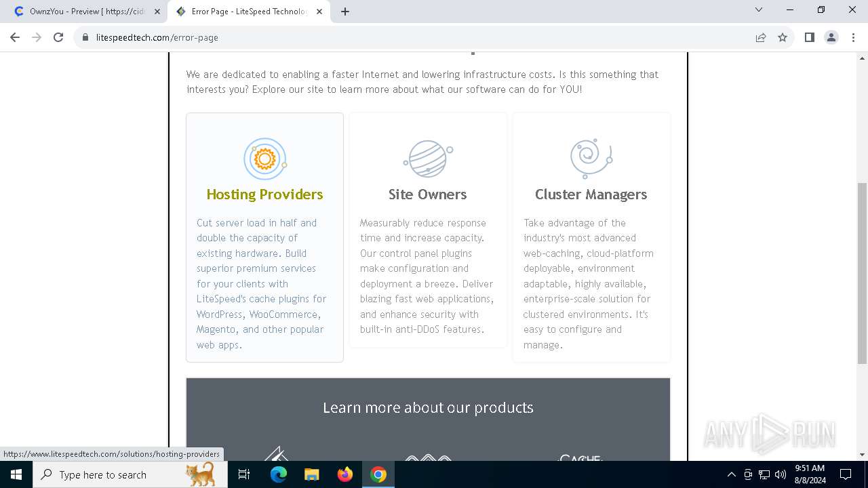Switch to the OwnzYou - Preview tab
Screen dimensions: 868x488
click(x=87, y=12)
